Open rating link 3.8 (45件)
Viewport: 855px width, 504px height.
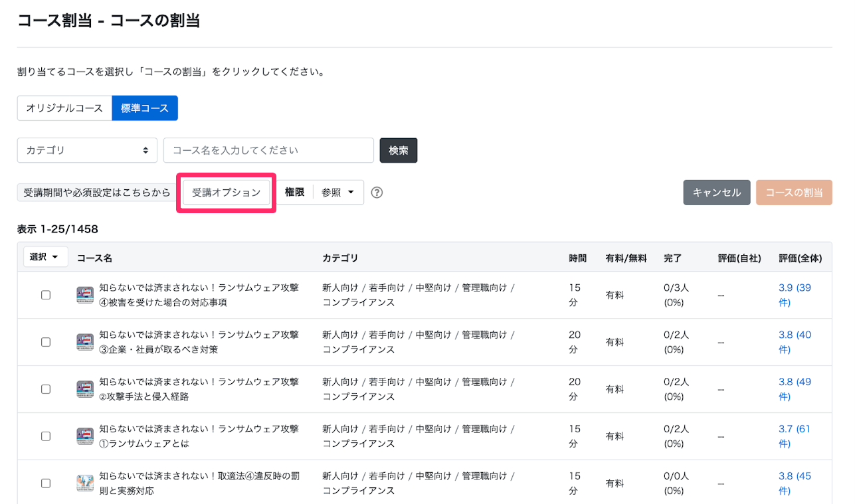[x=795, y=483]
